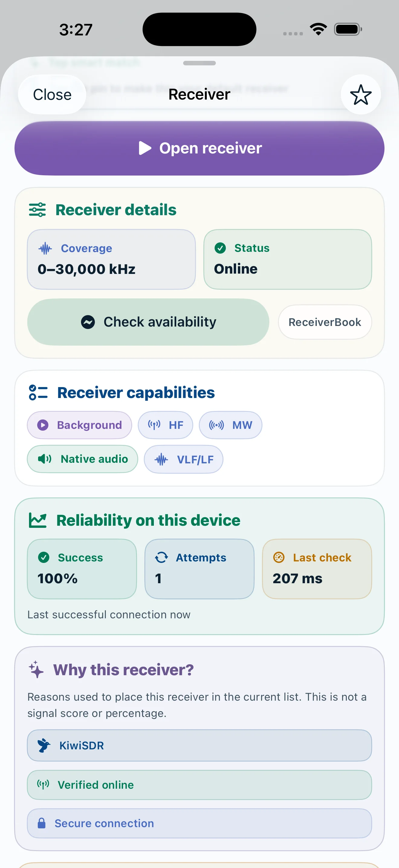Screen dimensions: 399x868
Task: Select the MW capability chip
Action: pyautogui.click(x=230, y=425)
